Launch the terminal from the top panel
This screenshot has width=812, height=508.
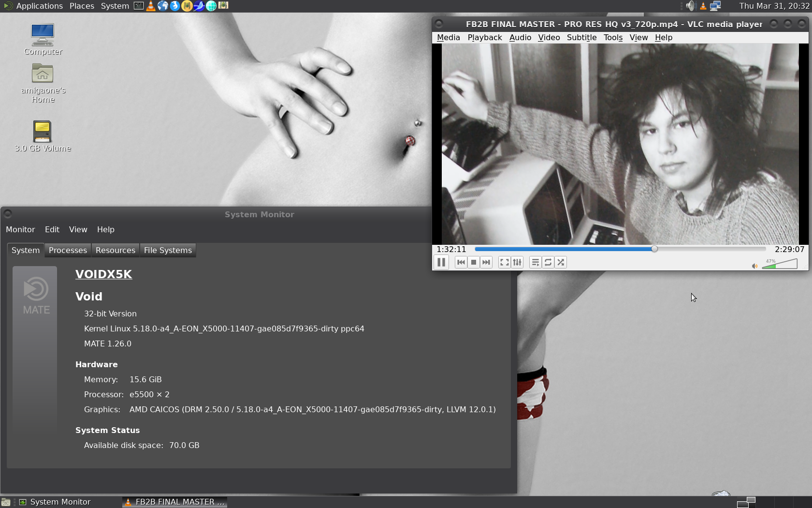click(139, 6)
